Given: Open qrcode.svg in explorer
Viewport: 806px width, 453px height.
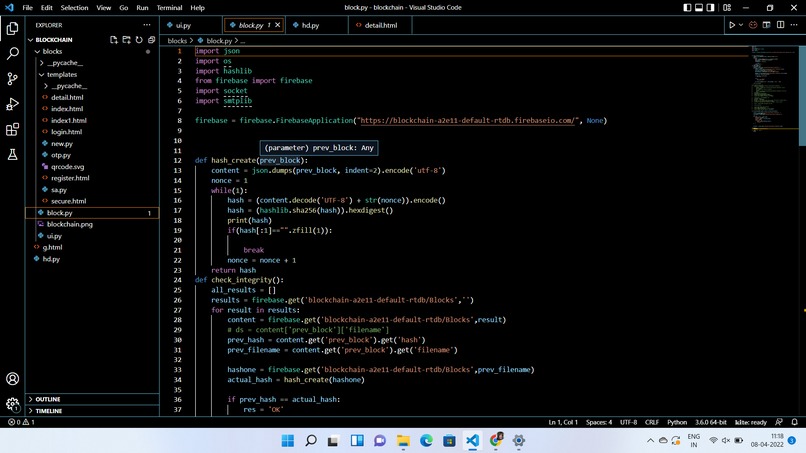Looking at the screenshot, I should tap(67, 167).
